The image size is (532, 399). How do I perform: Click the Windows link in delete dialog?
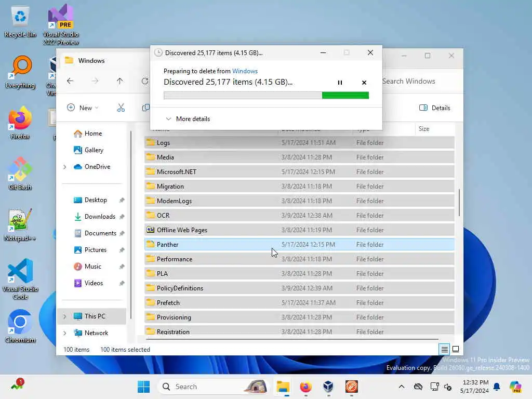click(x=245, y=71)
